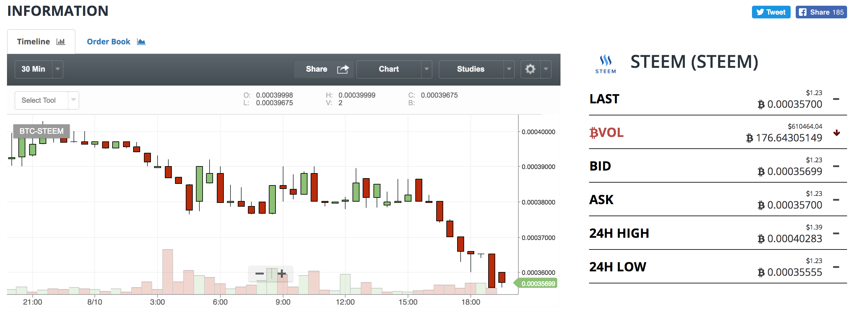
Task: Click the red down arrow beside BVOL
Action: coord(836,133)
